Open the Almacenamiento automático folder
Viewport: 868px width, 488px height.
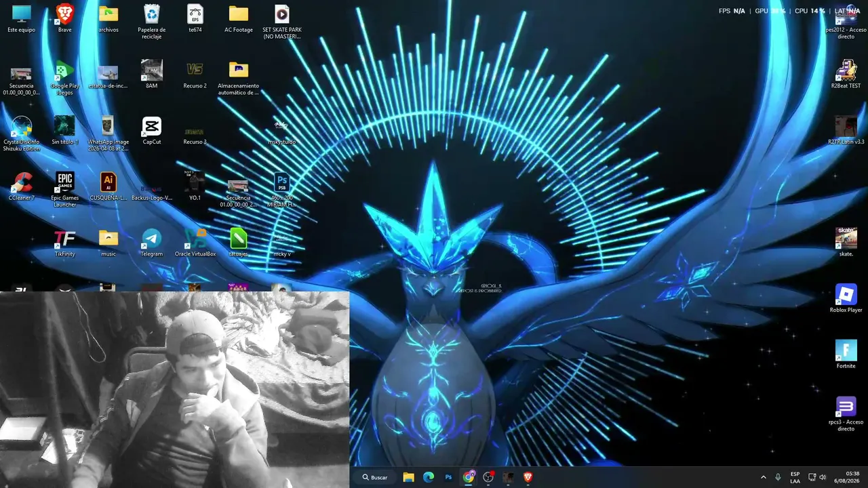[238, 79]
